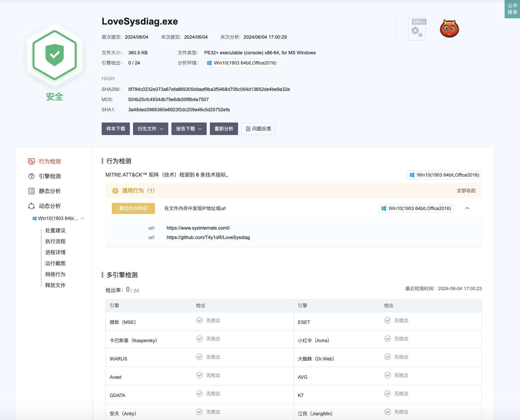
Task: Open 问题反馈 feedback button
Action: click(x=258, y=129)
